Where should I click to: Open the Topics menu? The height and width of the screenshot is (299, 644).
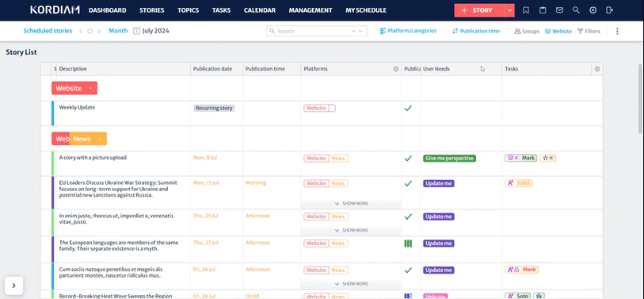188,10
